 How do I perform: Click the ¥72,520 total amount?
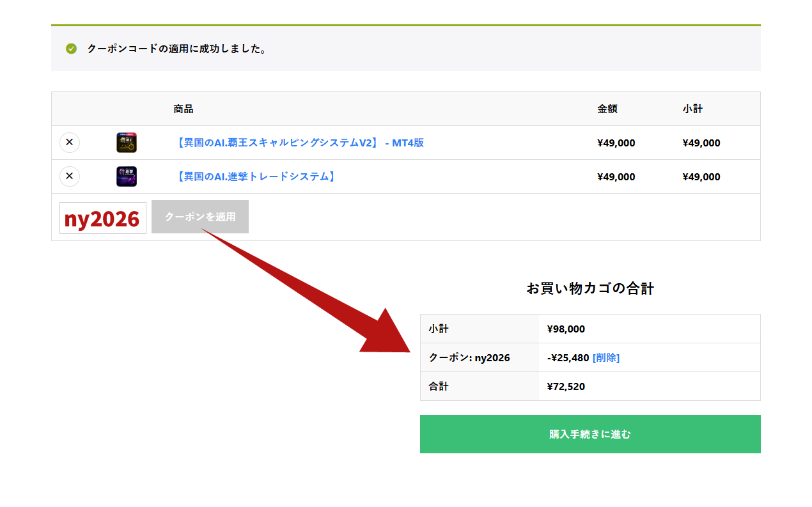(566, 386)
